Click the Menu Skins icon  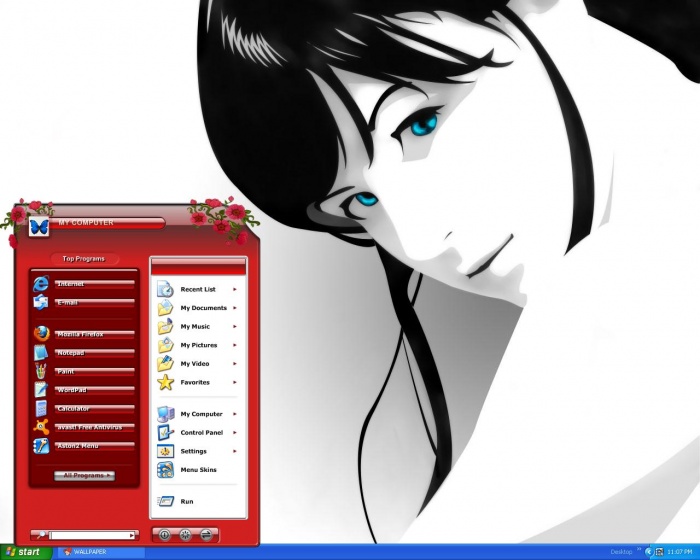coord(165,470)
